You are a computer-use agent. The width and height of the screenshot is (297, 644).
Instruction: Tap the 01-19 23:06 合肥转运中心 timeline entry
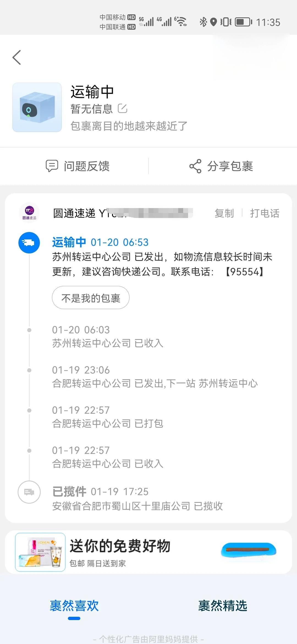point(155,377)
